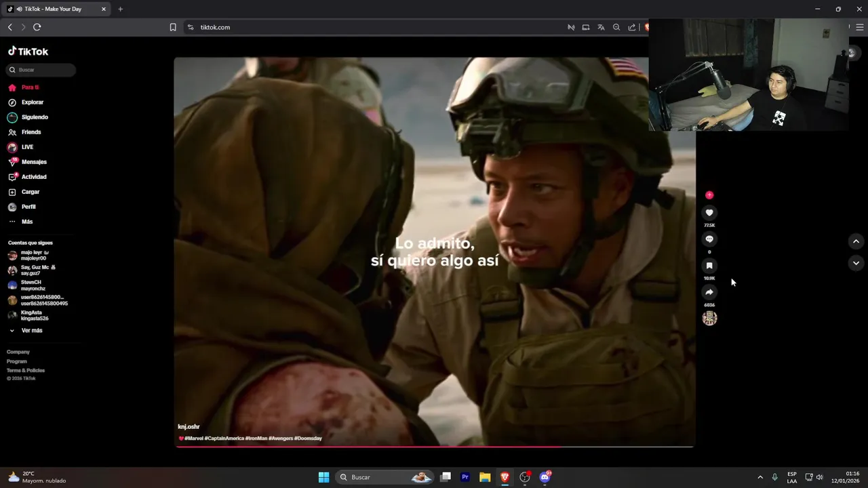This screenshot has width=868, height=488.
Task: Open KingAsta followed account
Action: click(28, 316)
